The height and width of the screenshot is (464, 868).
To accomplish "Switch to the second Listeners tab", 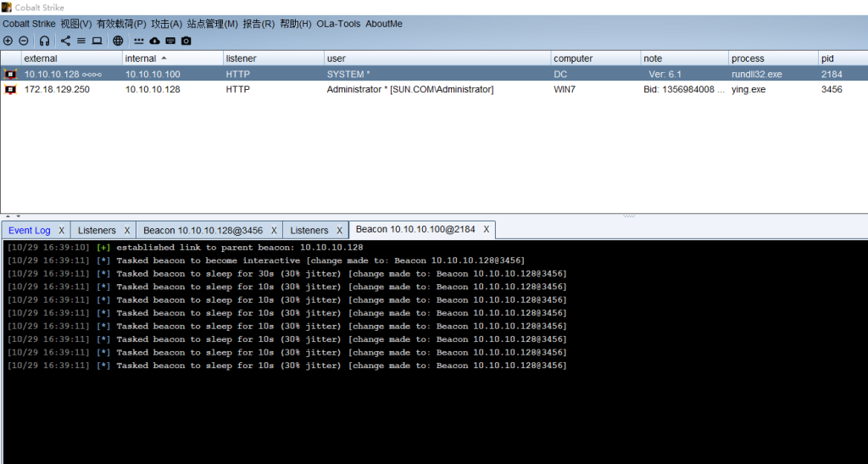I will (x=309, y=231).
